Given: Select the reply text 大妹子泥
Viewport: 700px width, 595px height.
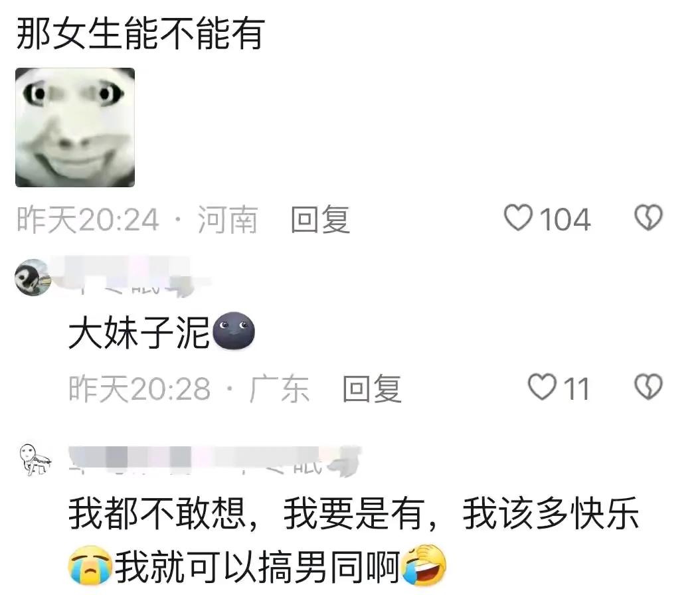Looking at the screenshot, I should point(139,333).
